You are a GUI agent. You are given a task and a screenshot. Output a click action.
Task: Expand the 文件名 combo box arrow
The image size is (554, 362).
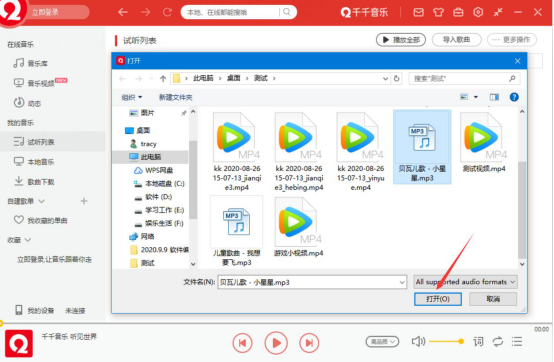(x=402, y=282)
